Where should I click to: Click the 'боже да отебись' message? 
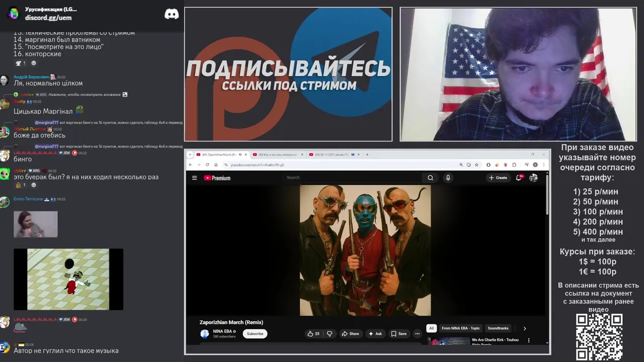[39, 135]
